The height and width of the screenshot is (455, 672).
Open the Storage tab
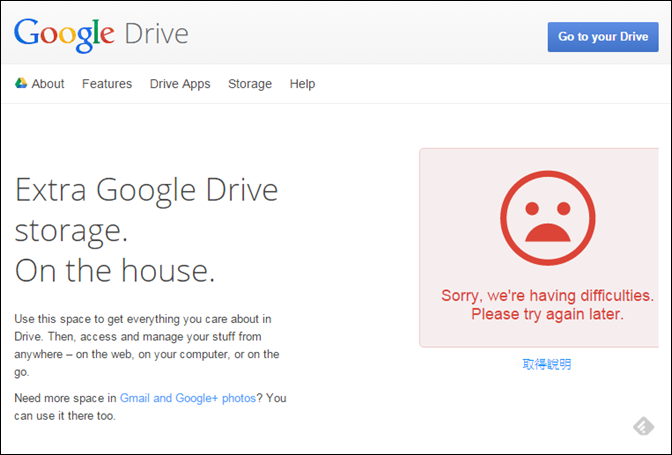click(250, 84)
